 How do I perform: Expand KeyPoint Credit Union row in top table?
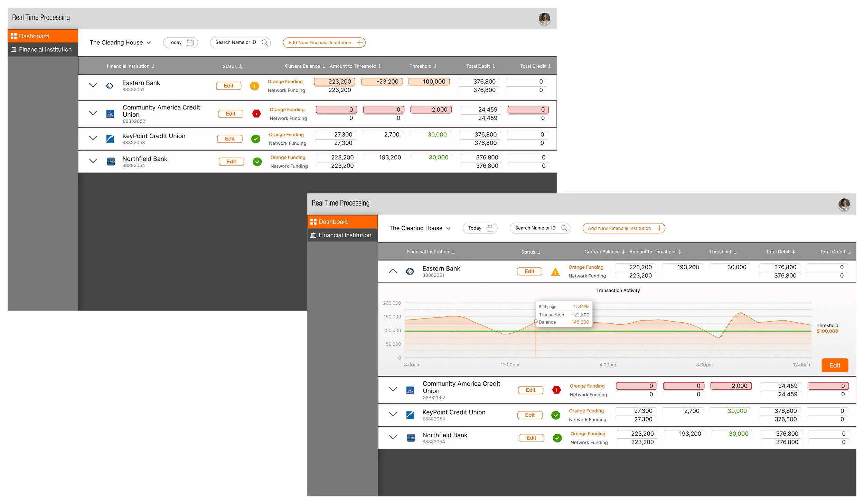pyautogui.click(x=93, y=138)
